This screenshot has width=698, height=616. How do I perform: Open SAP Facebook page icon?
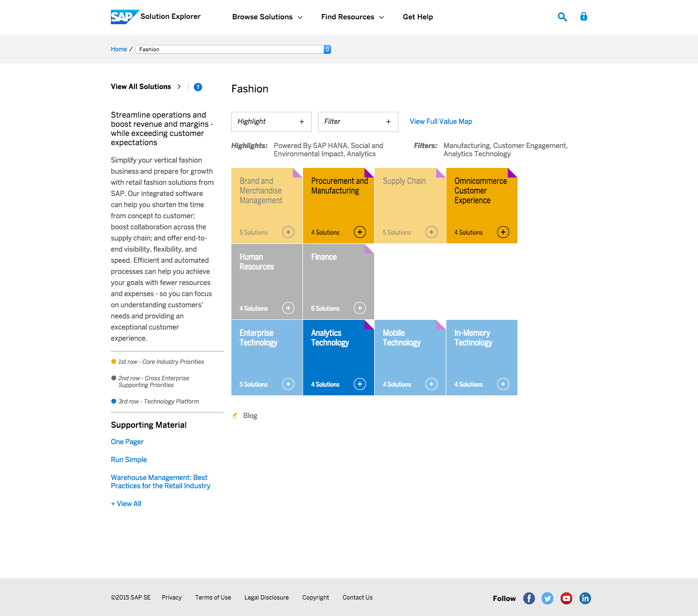(529, 599)
